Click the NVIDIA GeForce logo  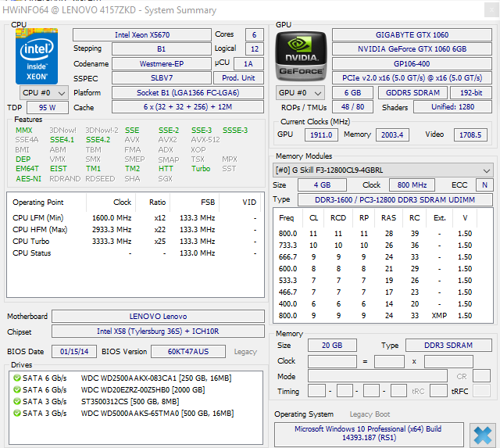point(300,56)
